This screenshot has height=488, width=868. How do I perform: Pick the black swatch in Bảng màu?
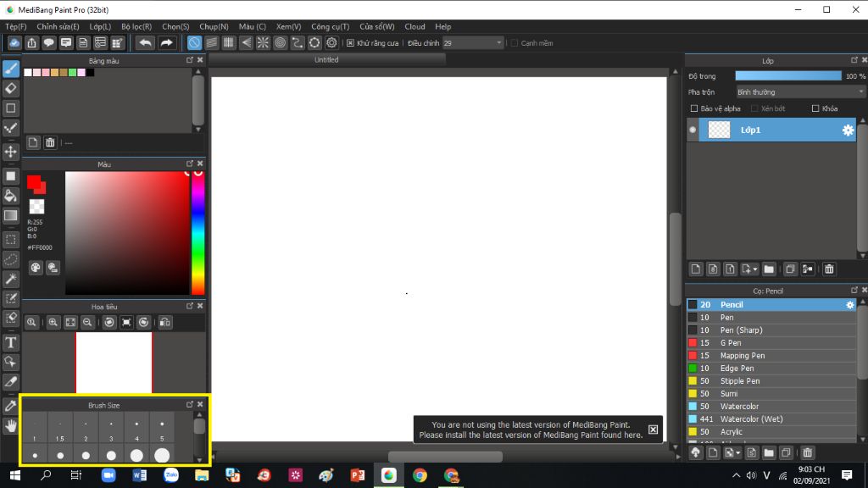(x=90, y=73)
